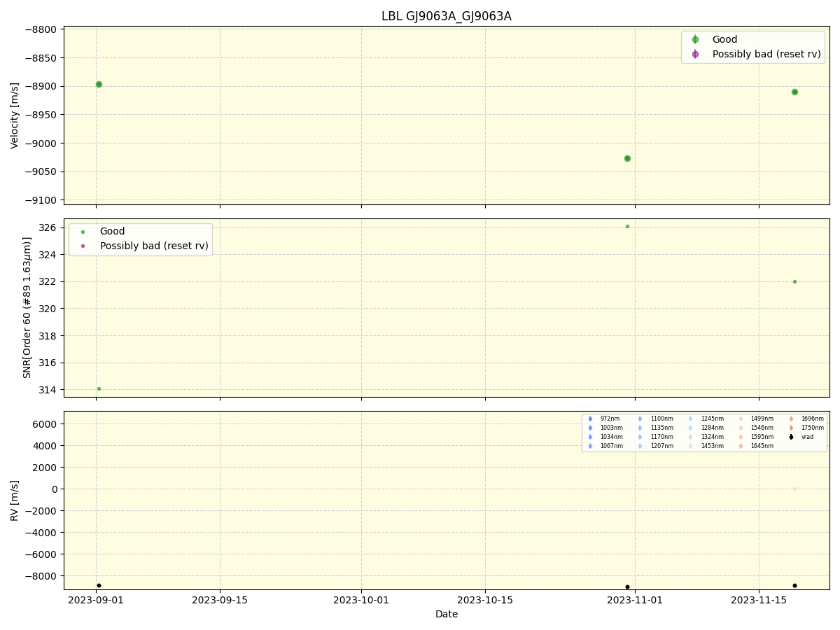This screenshot has width=840, height=630.
Task: Click the SNR point near value 314
Action: pyautogui.click(x=99, y=388)
